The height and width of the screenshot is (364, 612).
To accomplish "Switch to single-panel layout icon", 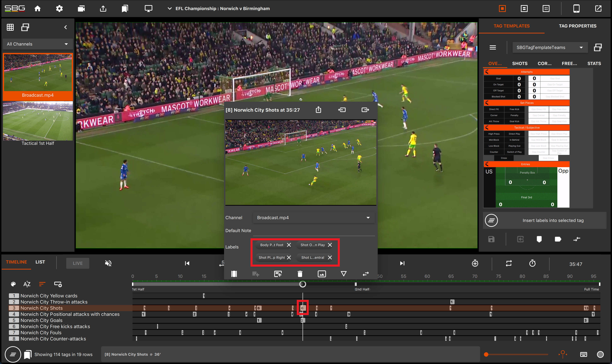I will click(x=502, y=9).
